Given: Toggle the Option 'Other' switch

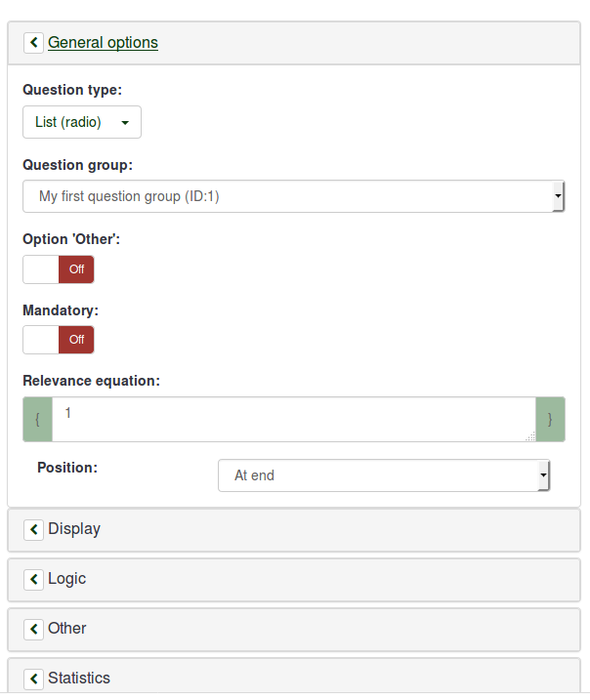Looking at the screenshot, I should (59, 269).
